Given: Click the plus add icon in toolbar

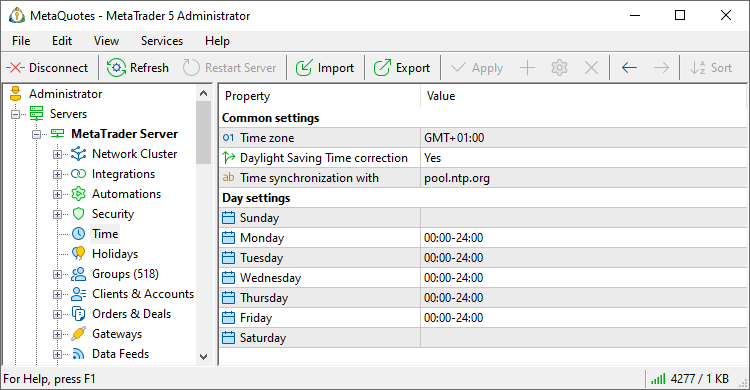Looking at the screenshot, I should [x=527, y=68].
